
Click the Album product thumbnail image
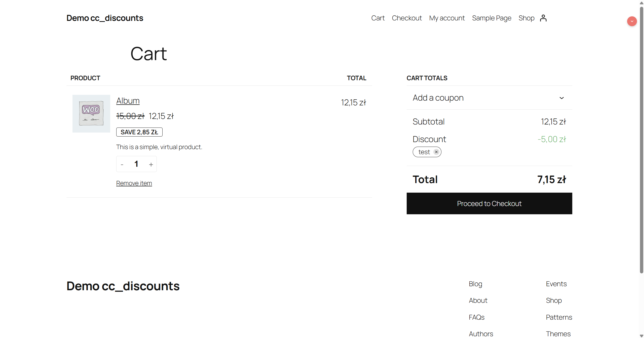(x=91, y=114)
